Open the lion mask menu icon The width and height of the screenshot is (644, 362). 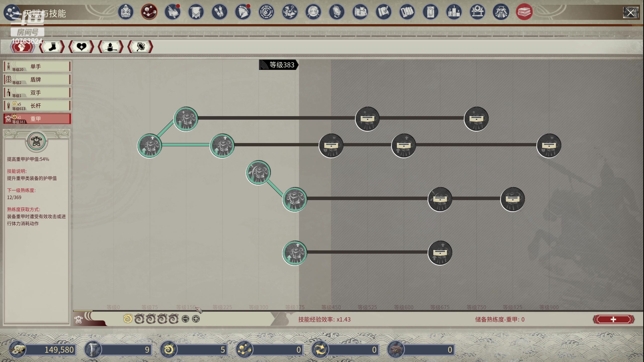click(126, 12)
